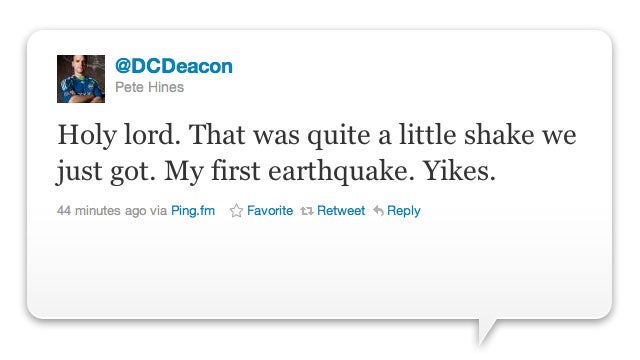Click the 'My first' phrase in tweet
Screen dimensions: 640x360
tap(212, 171)
